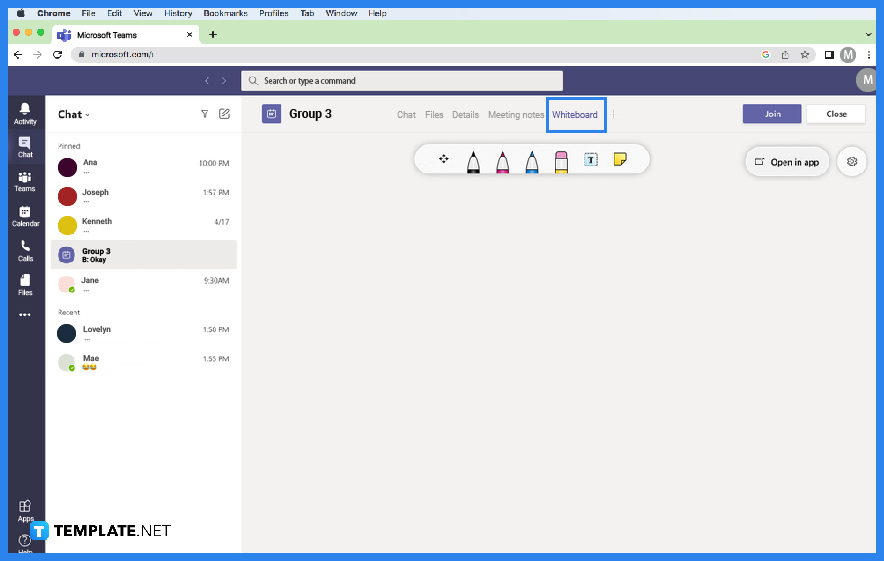Image resolution: width=884 pixels, height=561 pixels.
Task: Open the History menu
Action: pos(178,13)
